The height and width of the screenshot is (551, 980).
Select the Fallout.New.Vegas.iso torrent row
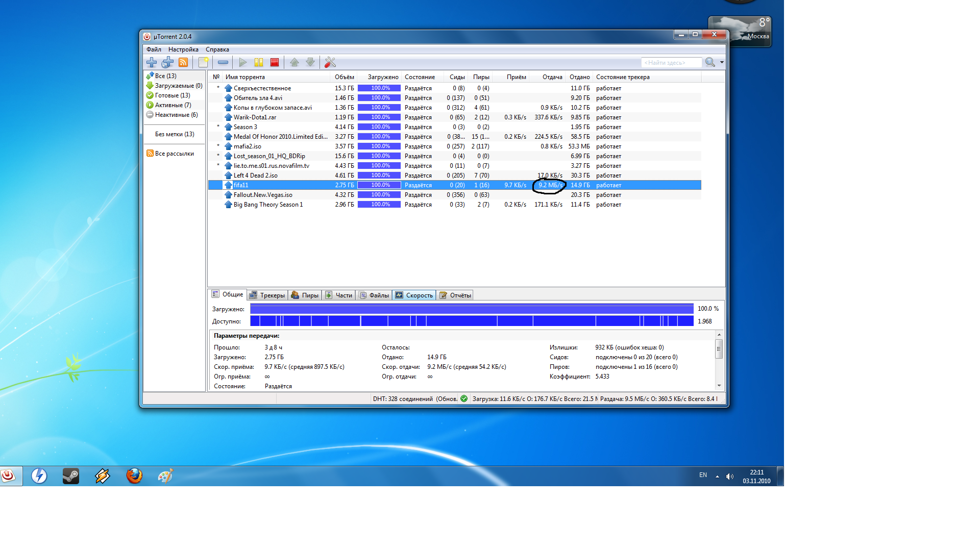[x=263, y=195]
